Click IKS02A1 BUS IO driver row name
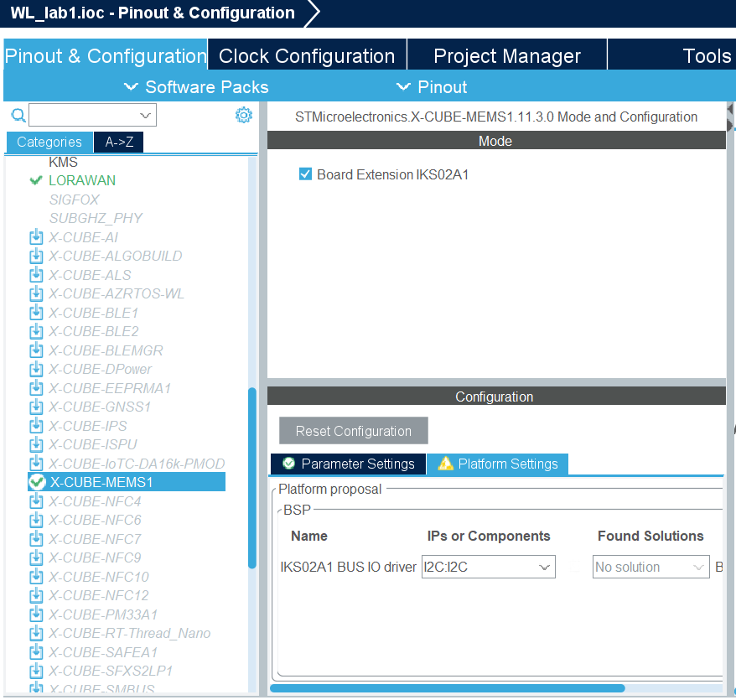Screen dimensions: 736x700 pos(348,568)
